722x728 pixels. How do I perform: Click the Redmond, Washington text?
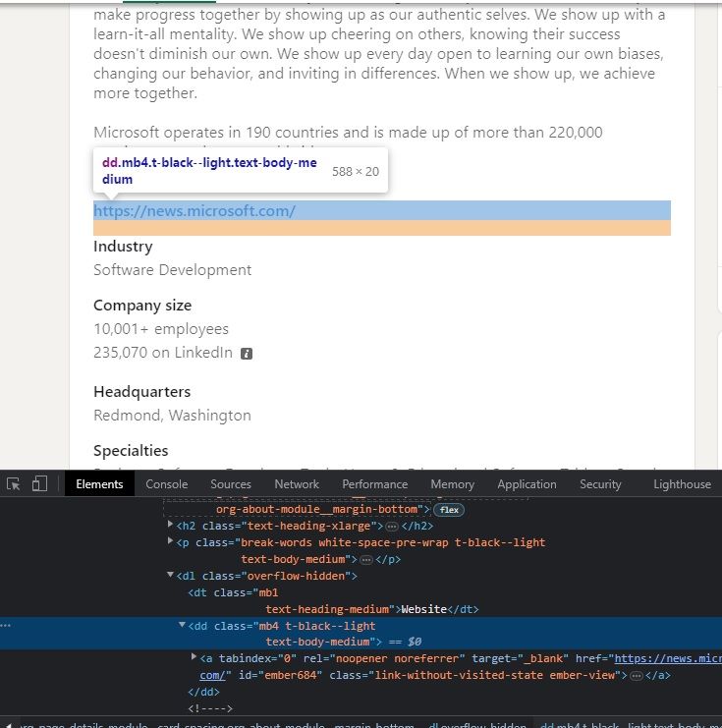172,416
